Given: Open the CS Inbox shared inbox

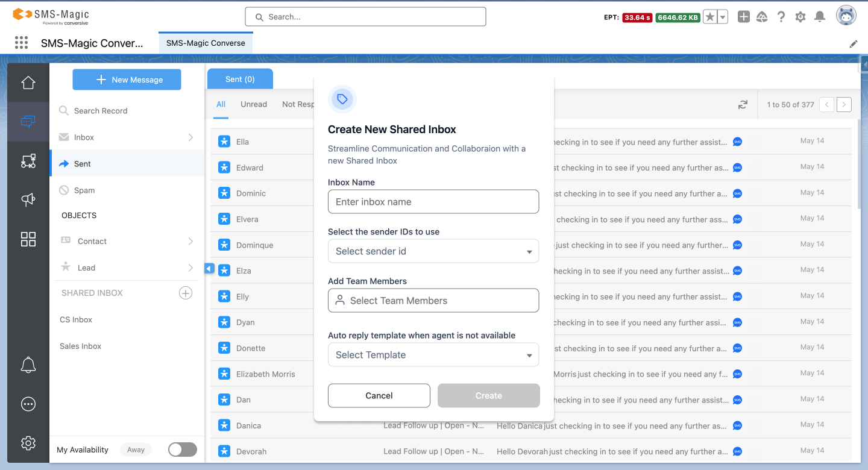Looking at the screenshot, I should [x=76, y=320].
